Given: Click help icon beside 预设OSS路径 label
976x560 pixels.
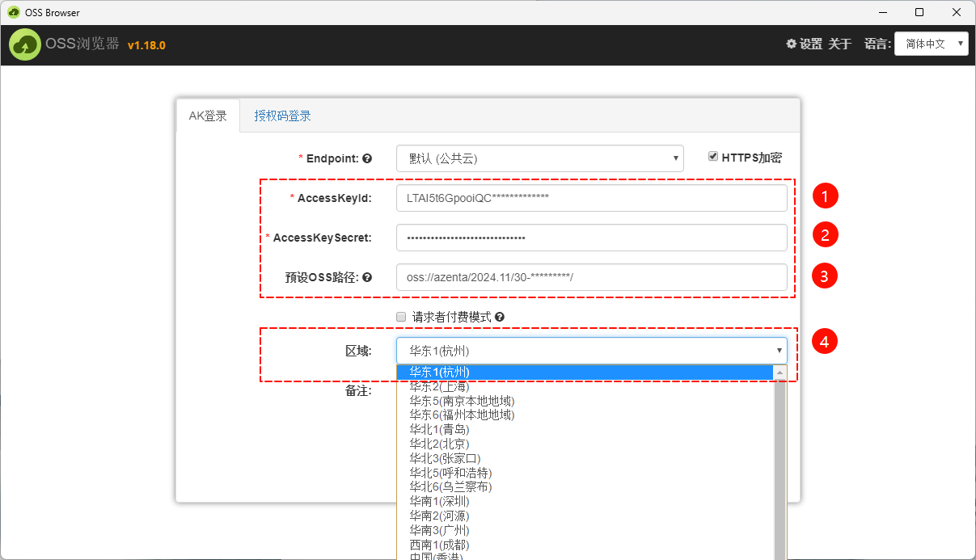Looking at the screenshot, I should tap(367, 277).
